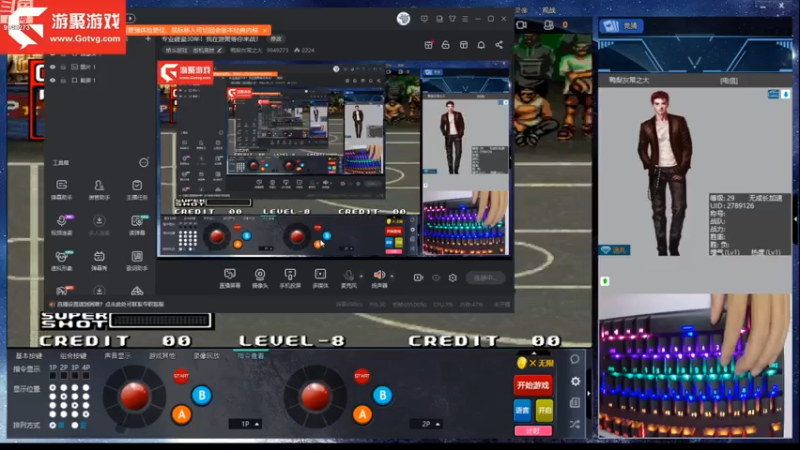
Task: Click the 2P blue B button
Action: [383, 395]
